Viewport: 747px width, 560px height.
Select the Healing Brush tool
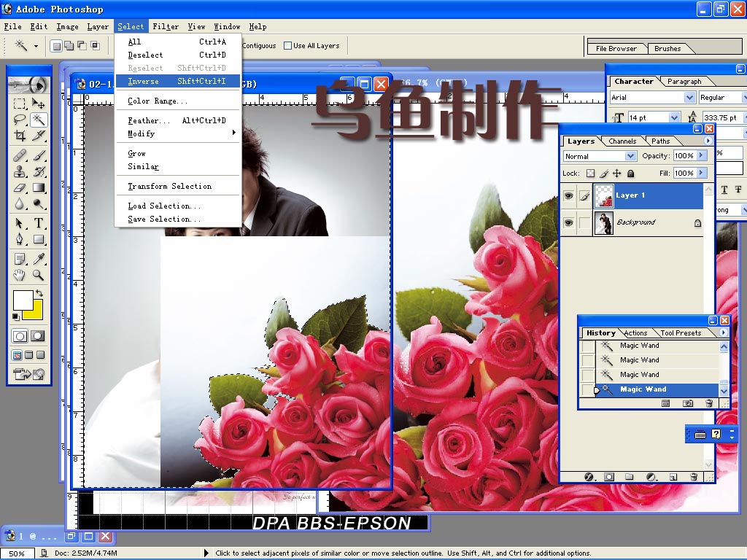click(20, 155)
